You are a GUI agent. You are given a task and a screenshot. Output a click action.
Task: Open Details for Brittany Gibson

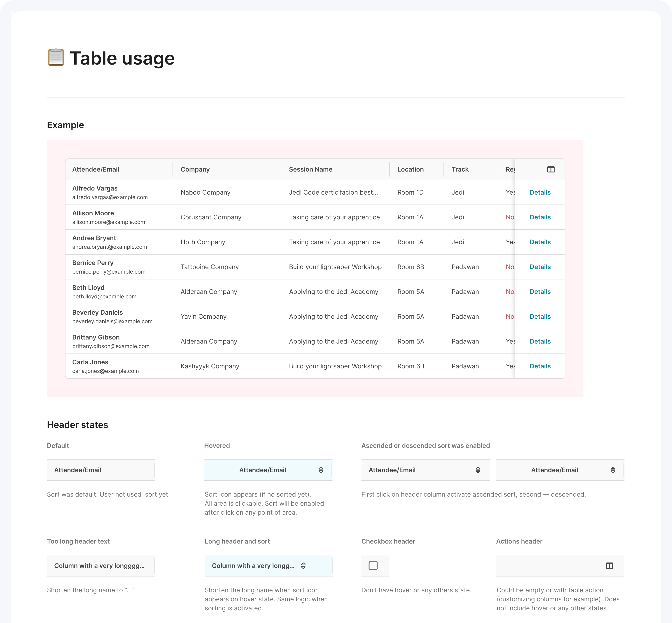(x=540, y=342)
